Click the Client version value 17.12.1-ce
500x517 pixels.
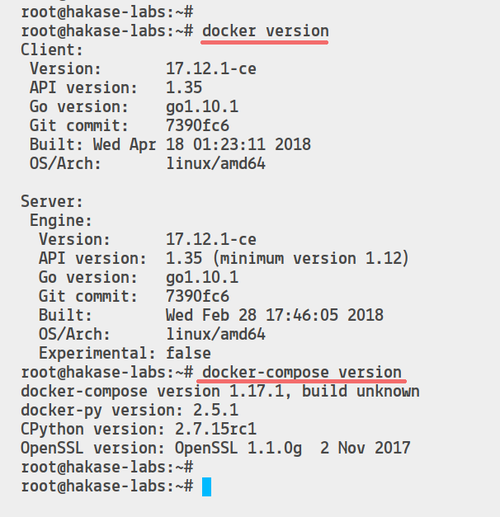tap(211, 69)
